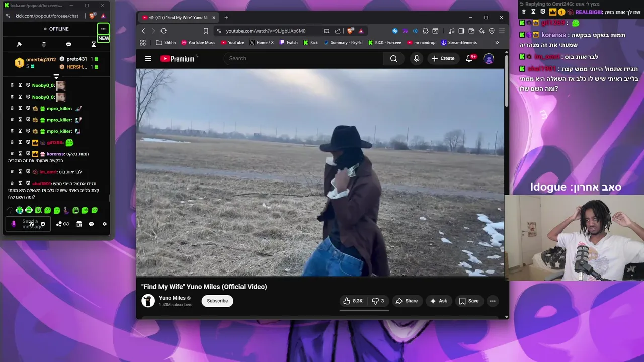Open the playlist music note icon in toolbar
644x362 pixels.
(x=451, y=31)
